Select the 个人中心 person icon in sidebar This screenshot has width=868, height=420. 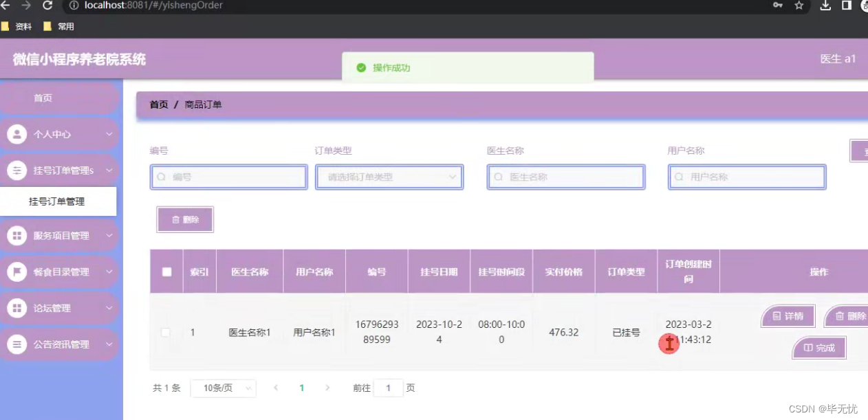point(17,134)
